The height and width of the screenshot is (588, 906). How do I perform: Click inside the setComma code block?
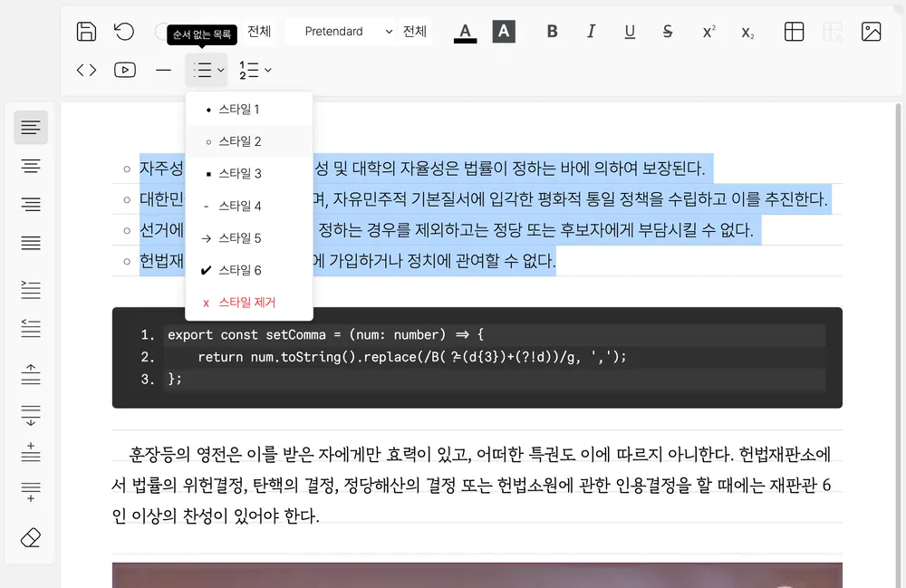pyautogui.click(x=477, y=357)
